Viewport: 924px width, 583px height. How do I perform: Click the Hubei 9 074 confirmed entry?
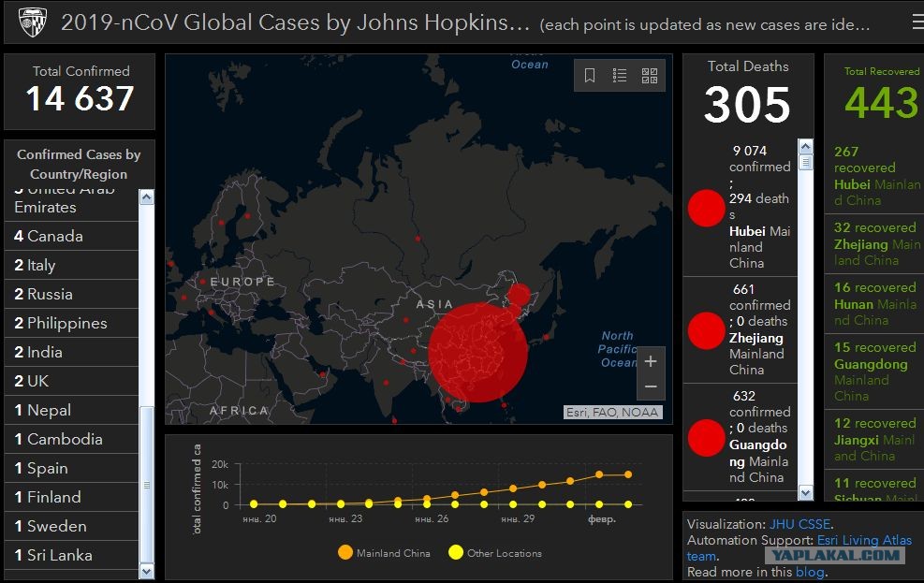tap(741, 208)
